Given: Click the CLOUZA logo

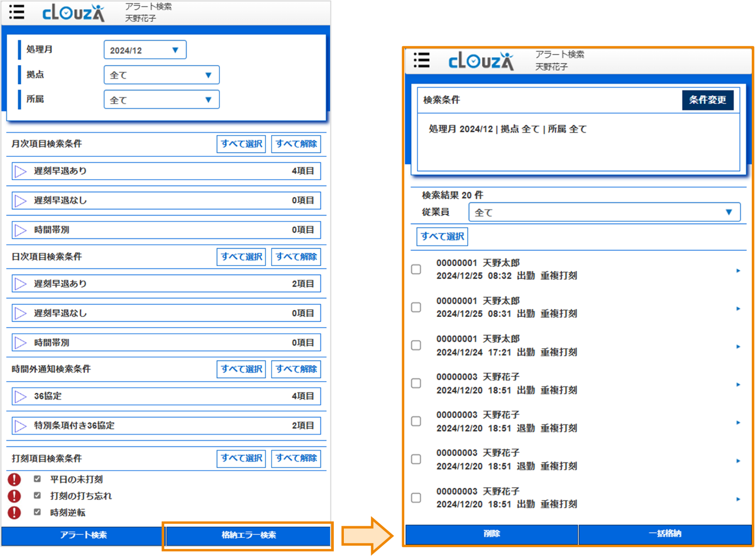Looking at the screenshot, I should tap(73, 12).
